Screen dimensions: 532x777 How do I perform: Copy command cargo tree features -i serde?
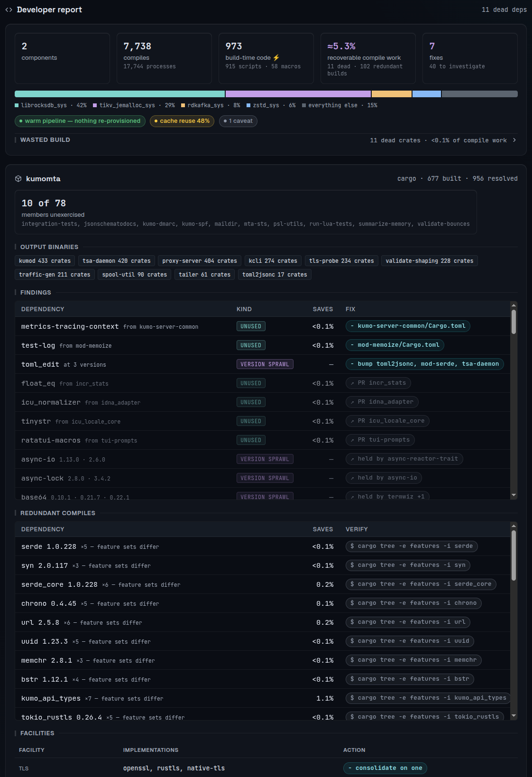[412, 546]
